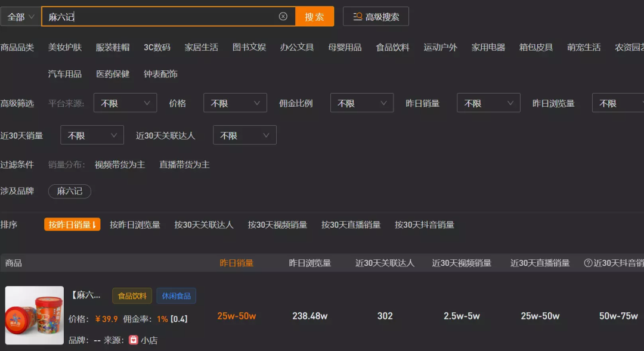Click the 麻六记 brand tag
This screenshot has height=351, width=644.
click(x=69, y=191)
